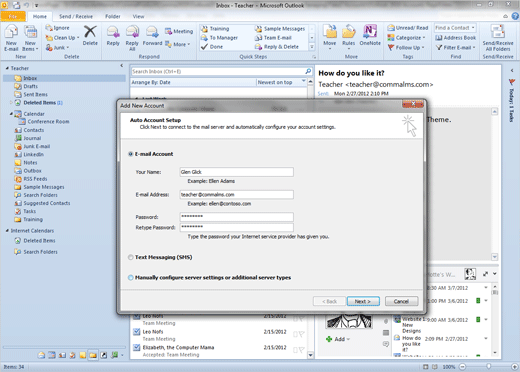Open Deleted Items (1) under Teacher
The width and height of the screenshot is (520, 372).
point(43,103)
